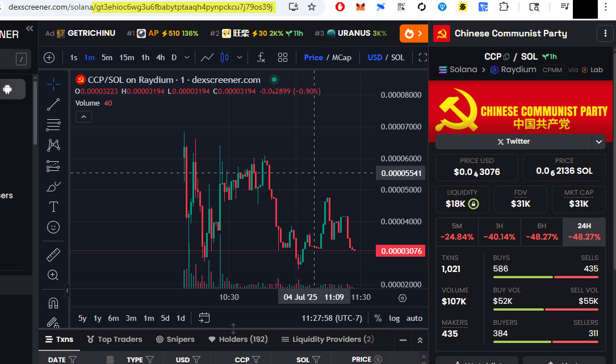Select the 5M stats period
Viewport: 616px width, 364px height.
click(x=457, y=232)
